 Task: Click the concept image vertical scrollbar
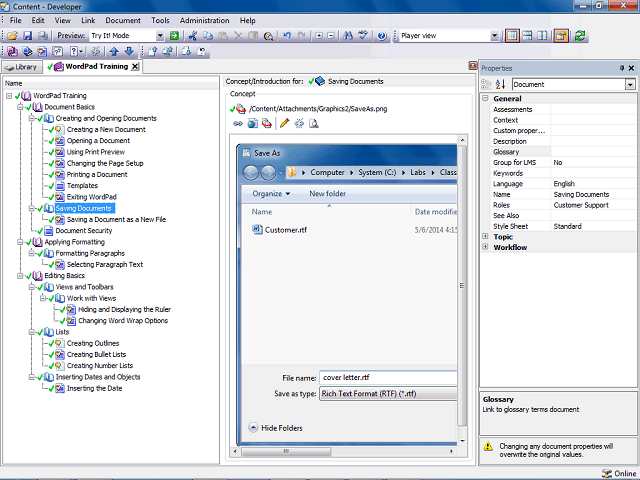pyautogui.click(x=462, y=286)
